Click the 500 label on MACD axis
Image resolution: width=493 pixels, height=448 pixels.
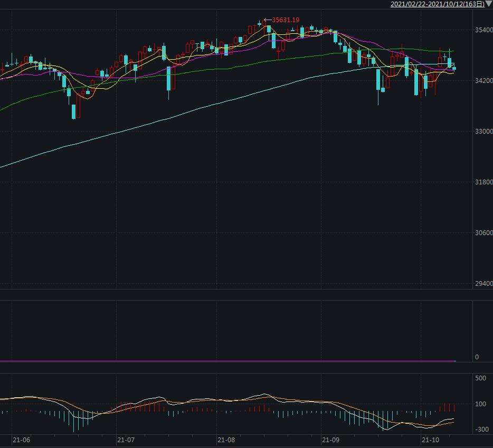click(480, 378)
